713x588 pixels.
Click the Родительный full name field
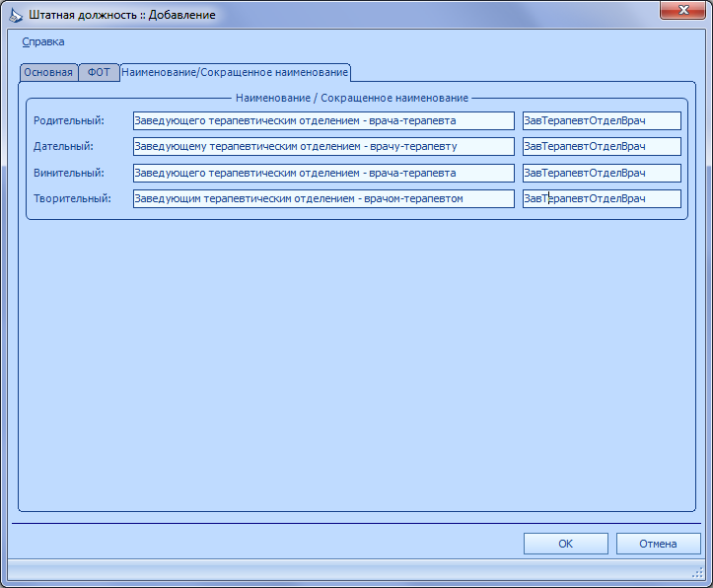click(x=323, y=121)
